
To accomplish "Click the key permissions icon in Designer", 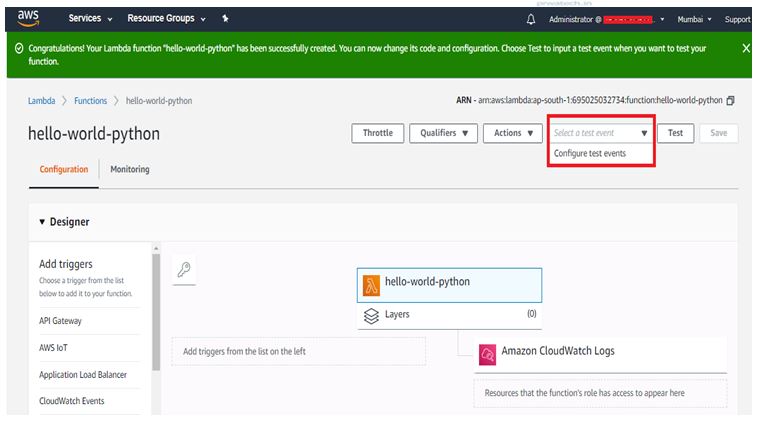I will (184, 269).
